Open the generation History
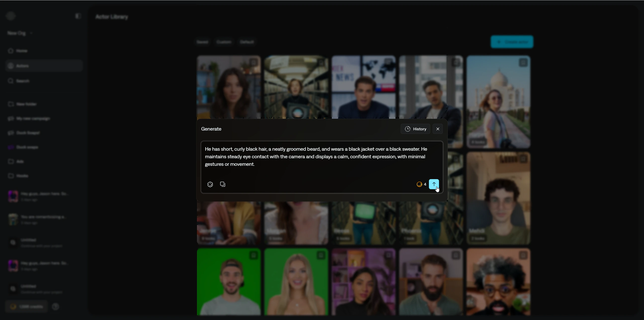 (415, 129)
